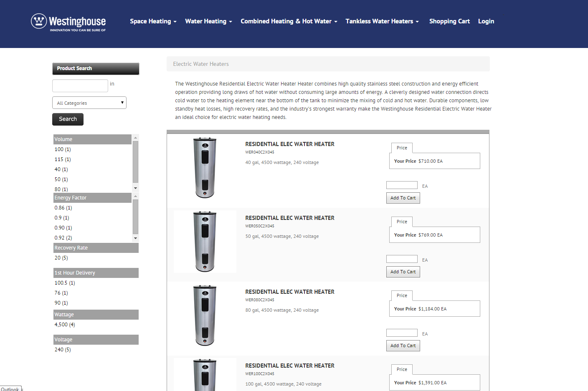Filter by 1st Hour Delivery 100.5 (1)
Image resolution: width=588 pixels, height=391 pixels.
[x=65, y=283]
